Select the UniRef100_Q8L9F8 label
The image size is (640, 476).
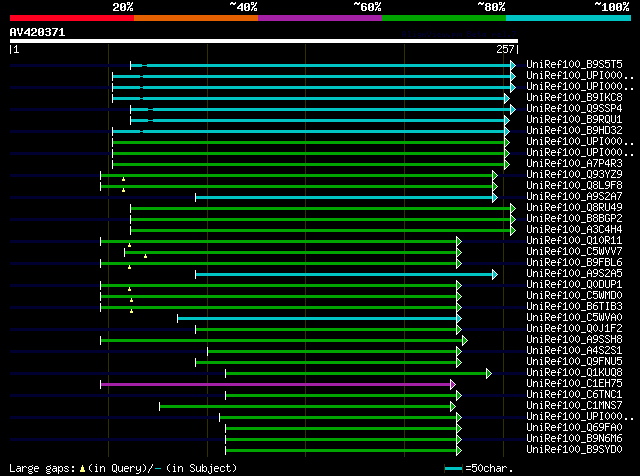574,186
